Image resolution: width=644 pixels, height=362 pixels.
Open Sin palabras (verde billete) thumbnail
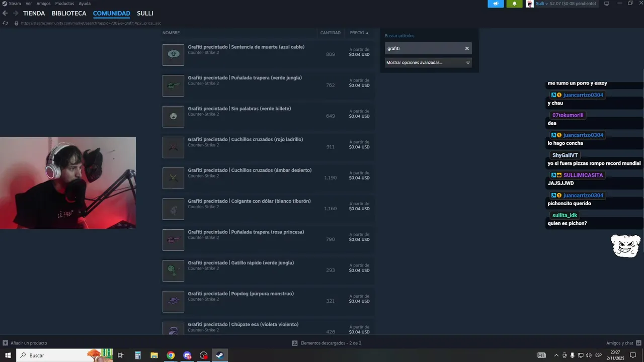pyautogui.click(x=173, y=116)
